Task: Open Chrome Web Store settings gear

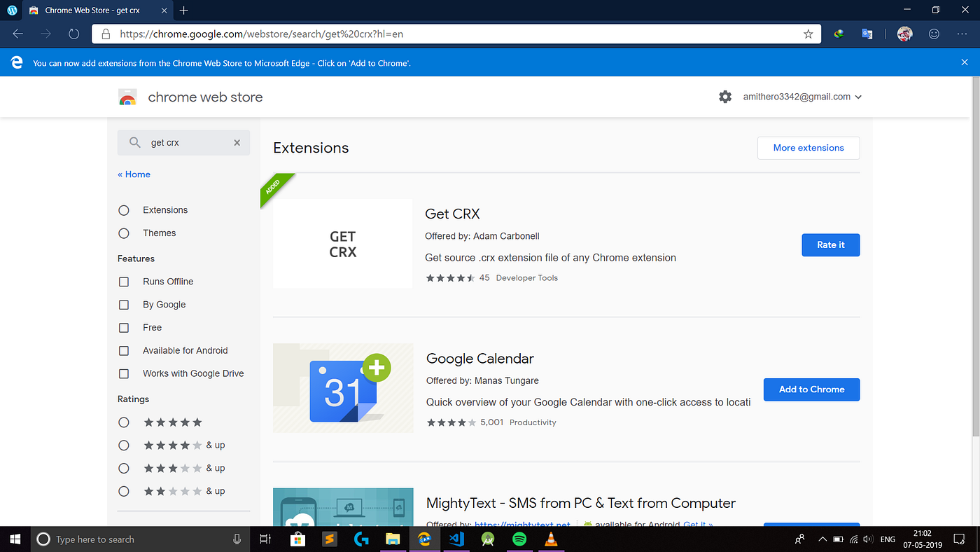Action: click(x=725, y=97)
